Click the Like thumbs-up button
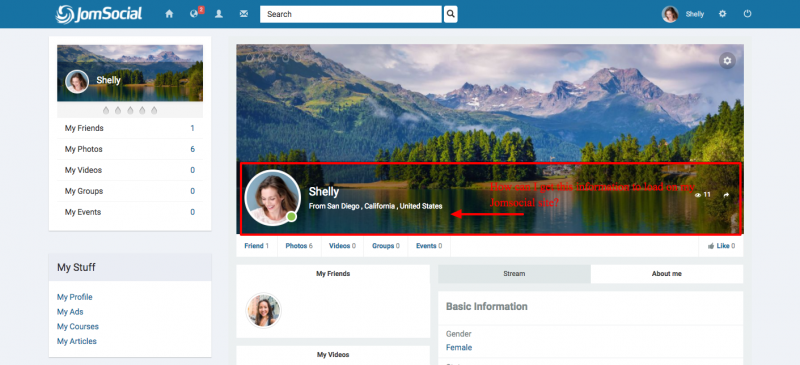Image resolution: width=800 pixels, height=365 pixels. 721,246
